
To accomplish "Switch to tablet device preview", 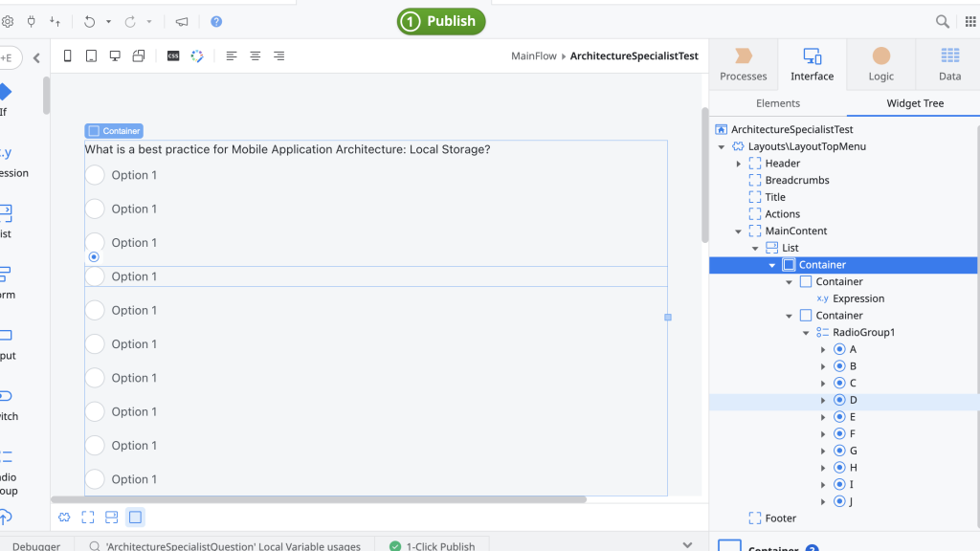I will tap(91, 56).
